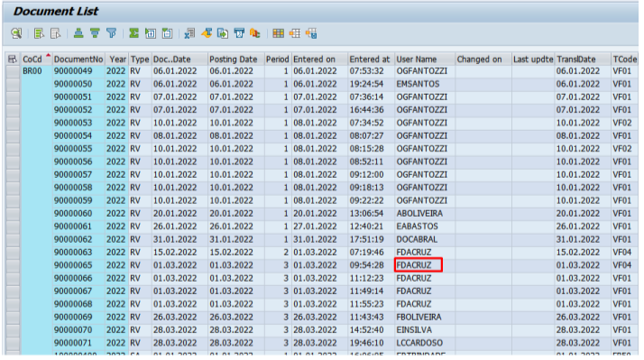Viewport: 644px width, 360px height.
Task: Click document number 90000050
Action: coord(73,84)
